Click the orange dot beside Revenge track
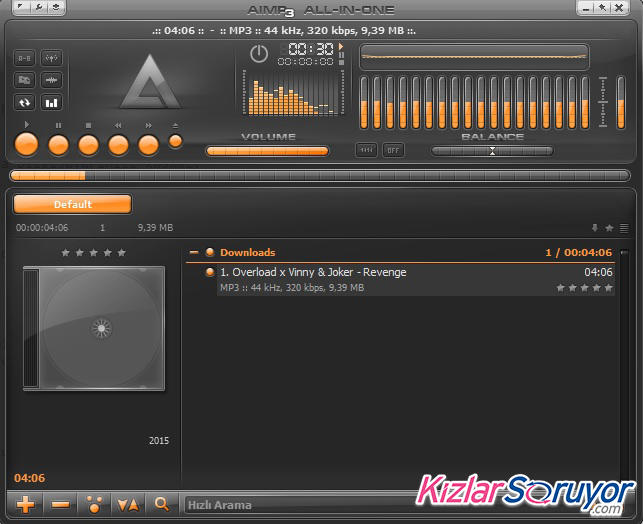The width and height of the screenshot is (643, 524). tap(210, 272)
